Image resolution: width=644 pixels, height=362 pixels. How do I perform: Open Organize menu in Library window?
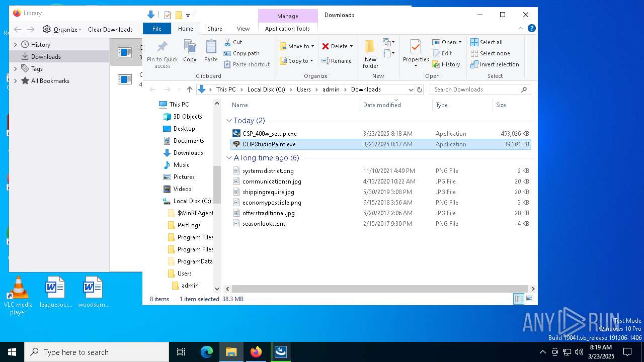point(62,29)
